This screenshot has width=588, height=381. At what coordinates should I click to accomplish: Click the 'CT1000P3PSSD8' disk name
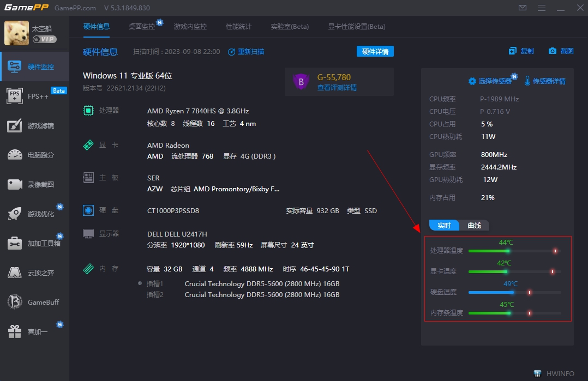coord(173,210)
